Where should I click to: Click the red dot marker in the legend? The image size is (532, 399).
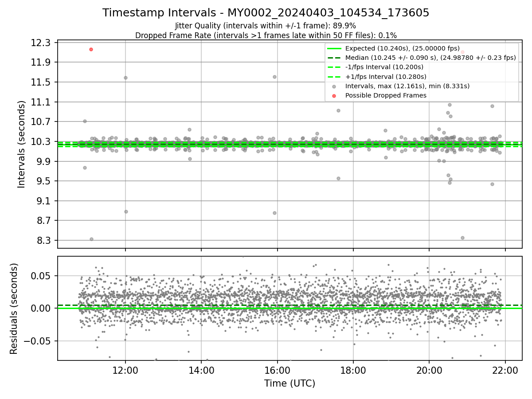point(334,96)
